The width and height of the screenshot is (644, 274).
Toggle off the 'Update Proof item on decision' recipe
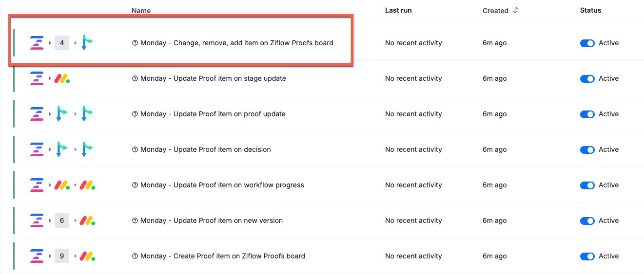(x=587, y=149)
